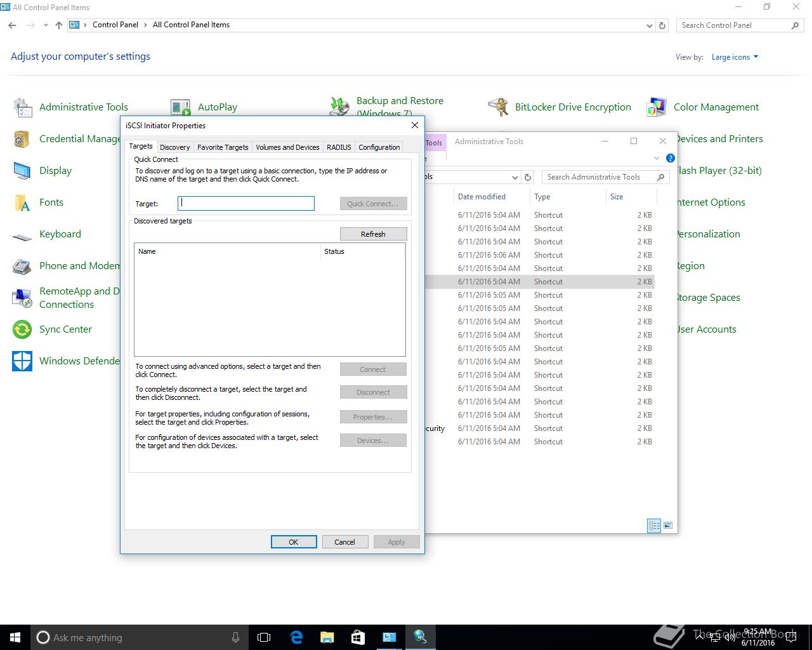Expand the Administrative Tools ribbon chevron
The width and height of the screenshot is (812, 650).
click(656, 158)
